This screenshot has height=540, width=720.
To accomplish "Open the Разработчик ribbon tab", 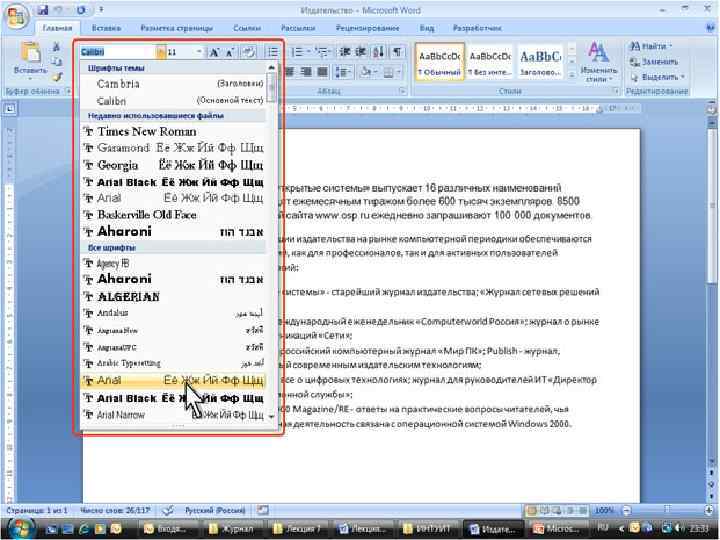I will [477, 28].
